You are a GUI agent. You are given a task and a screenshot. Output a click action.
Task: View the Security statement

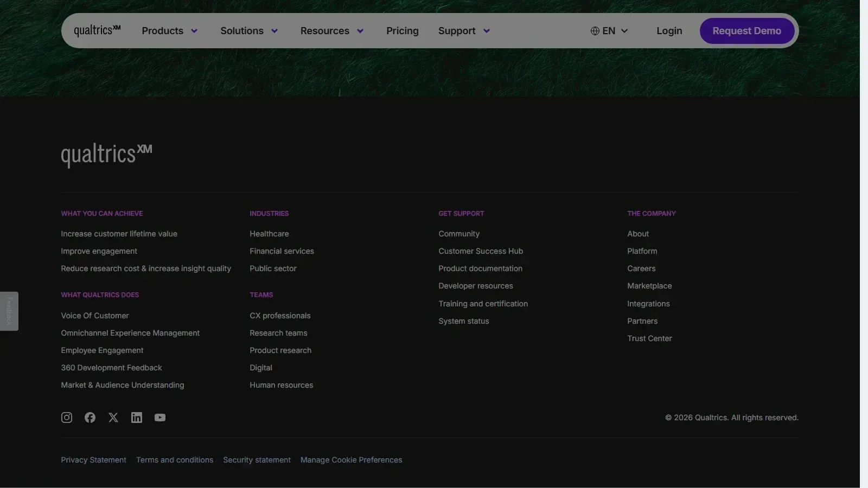coord(257,460)
